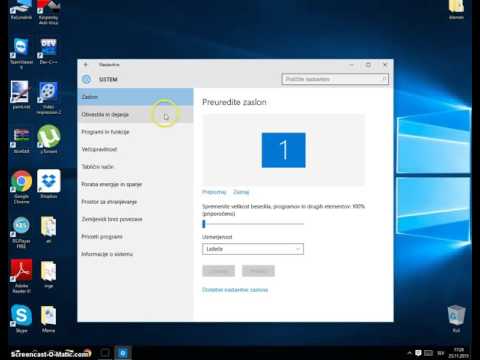The height and width of the screenshot is (360, 480).
Task: Open Programi in funkcije settings
Action: coord(135,132)
